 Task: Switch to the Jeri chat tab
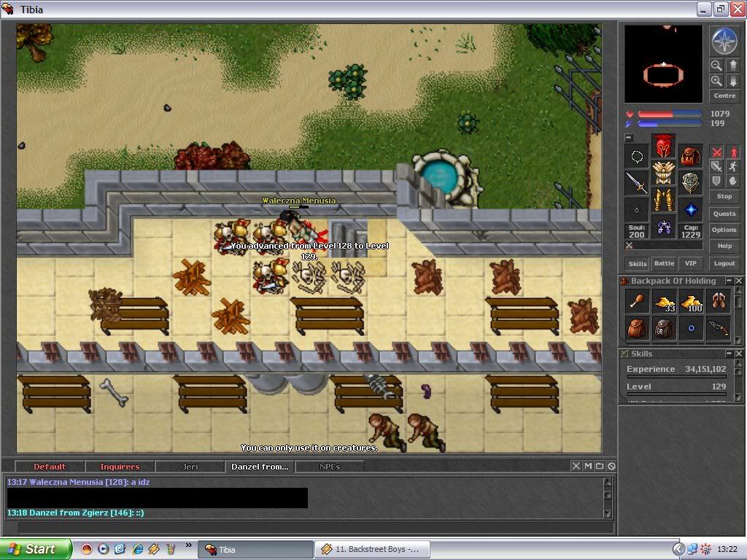pyautogui.click(x=190, y=467)
